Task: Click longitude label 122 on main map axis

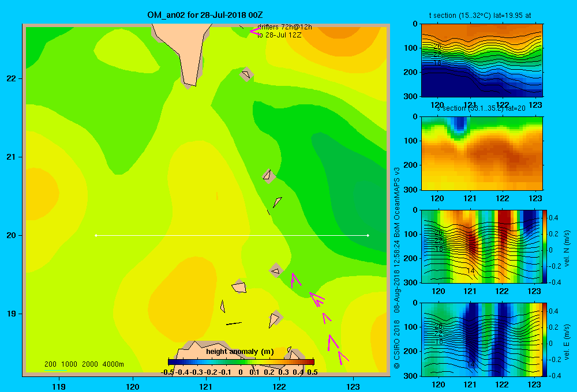Action: 279,386
